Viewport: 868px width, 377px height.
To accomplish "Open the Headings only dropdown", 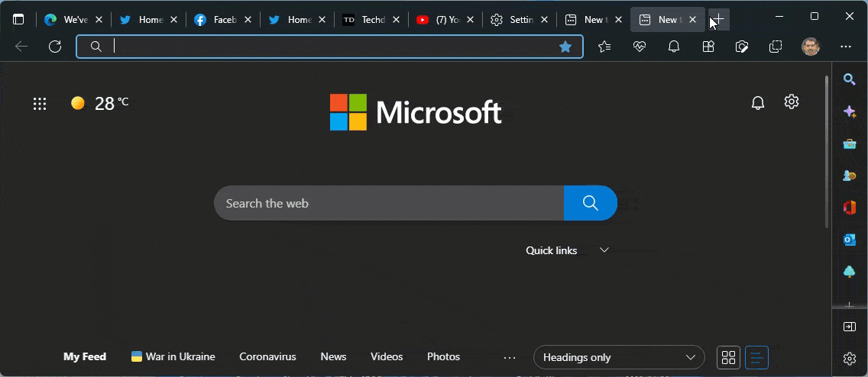I will (x=619, y=357).
